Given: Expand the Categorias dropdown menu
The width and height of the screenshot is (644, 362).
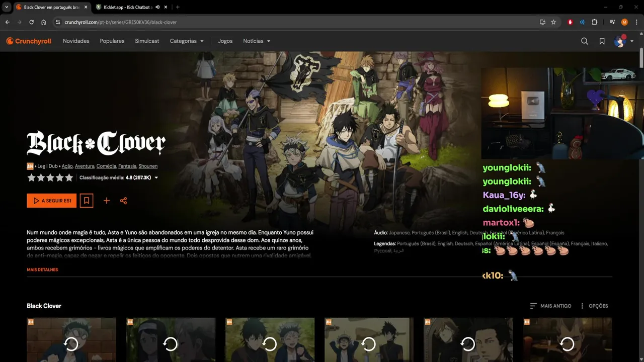Looking at the screenshot, I should coord(187,41).
